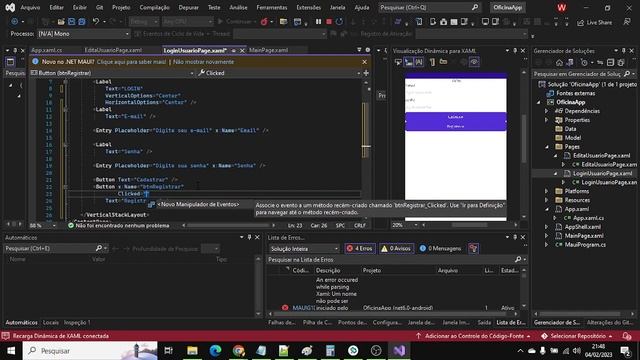640x360 pixels.
Task: Expand the Dependências tree node
Action: (x=547, y=111)
